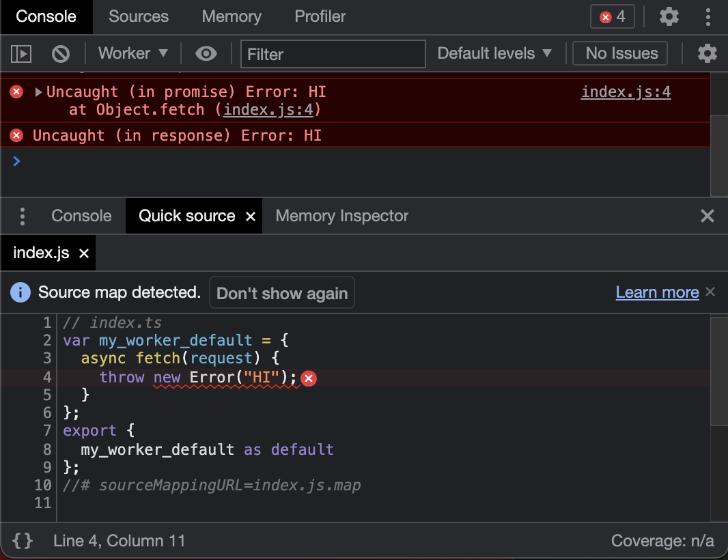Screen dimensions: 728x560
Task: Open the console settings gear
Action: (707, 53)
